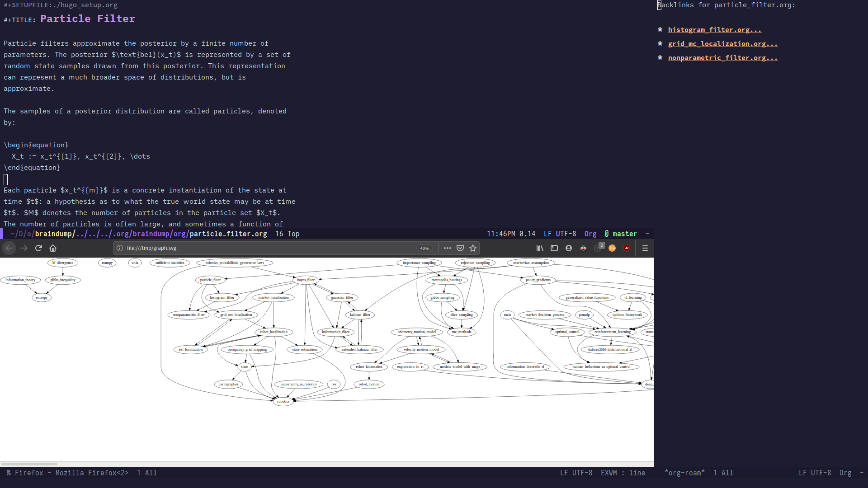Open the histogram_filter.org backlink
This screenshot has width=868, height=488.
click(714, 30)
